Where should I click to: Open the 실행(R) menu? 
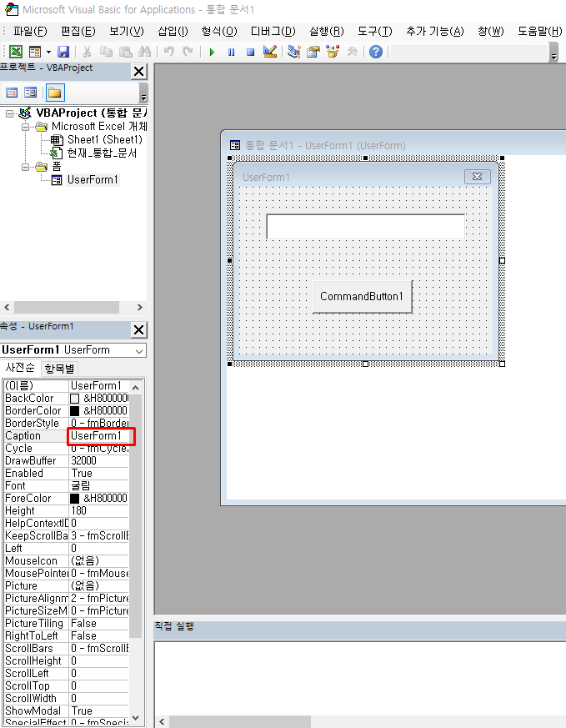click(x=326, y=31)
